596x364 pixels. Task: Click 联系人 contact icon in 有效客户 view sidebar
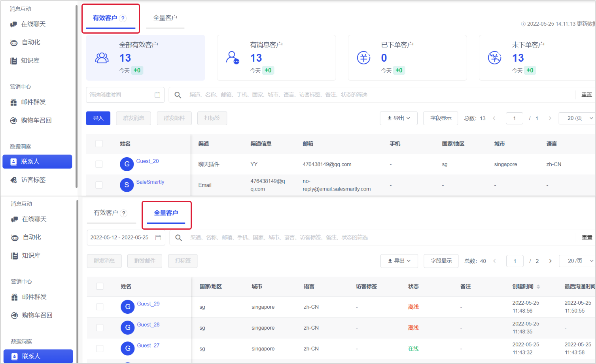(13, 162)
